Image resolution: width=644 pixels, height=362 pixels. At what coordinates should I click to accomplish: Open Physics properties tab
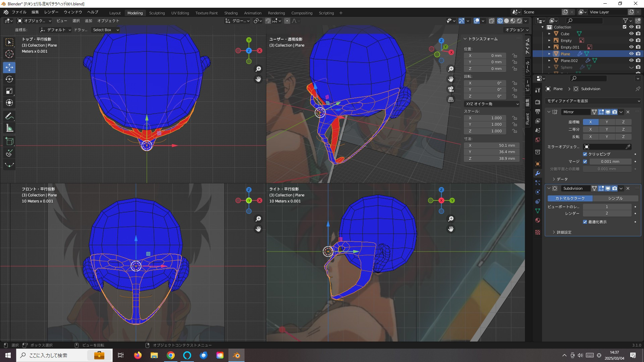(538, 192)
